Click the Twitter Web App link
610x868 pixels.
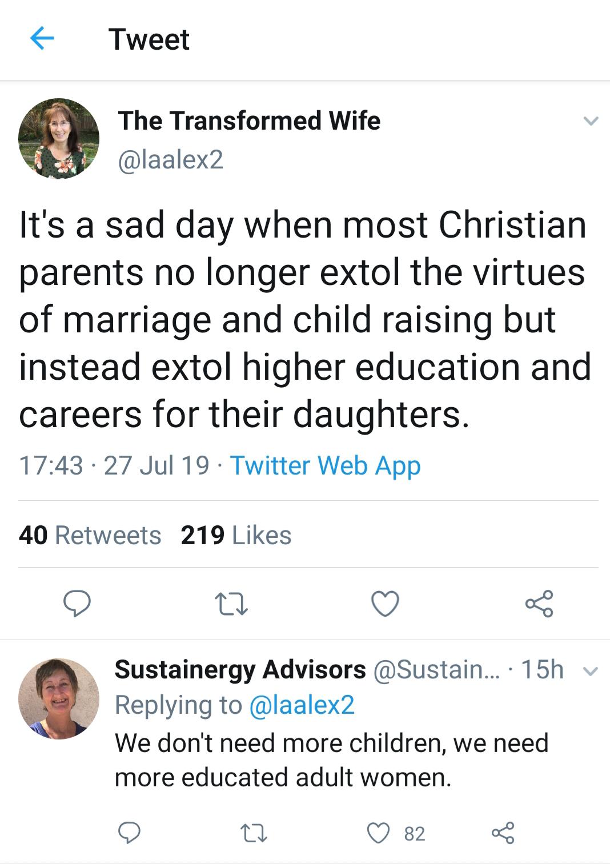[324, 467]
